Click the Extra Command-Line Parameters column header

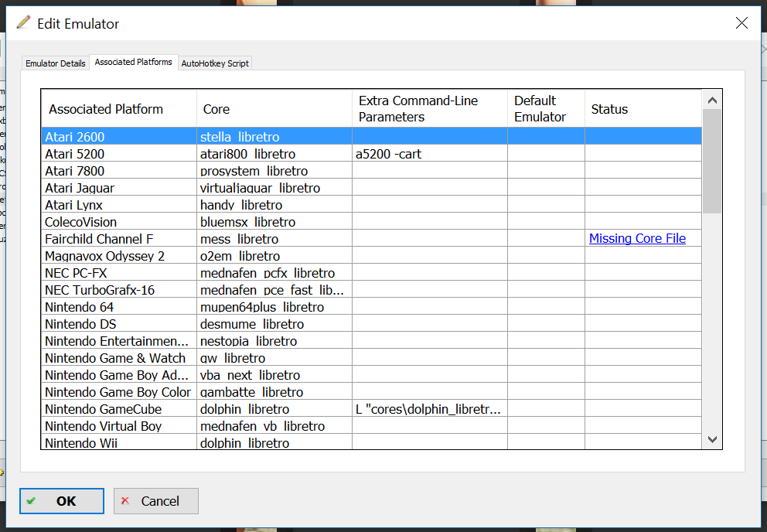click(430, 109)
